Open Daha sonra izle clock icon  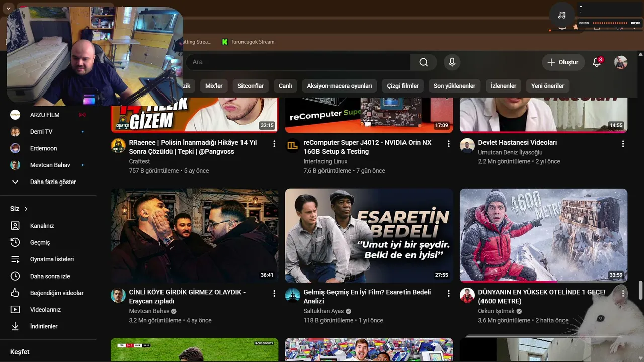pos(15,276)
